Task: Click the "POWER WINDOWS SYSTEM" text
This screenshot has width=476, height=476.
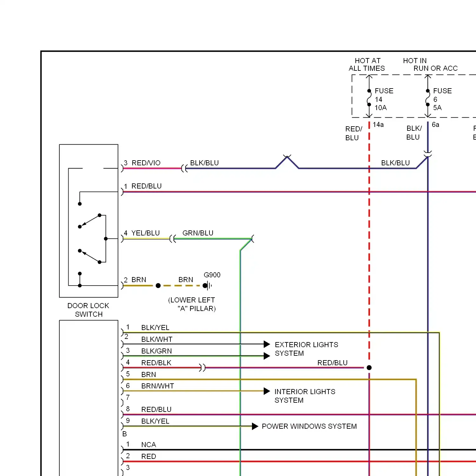Action: point(309,426)
